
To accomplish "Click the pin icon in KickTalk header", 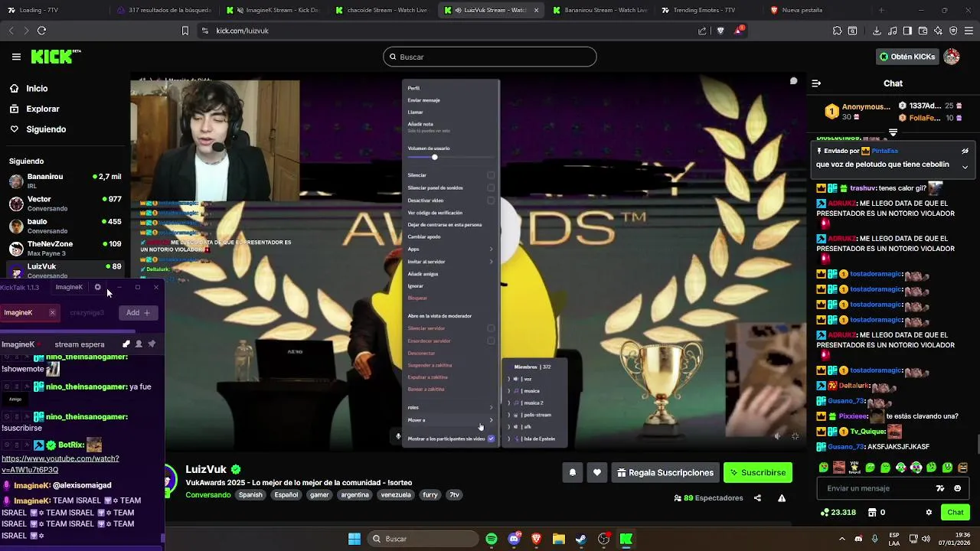I will tap(152, 344).
